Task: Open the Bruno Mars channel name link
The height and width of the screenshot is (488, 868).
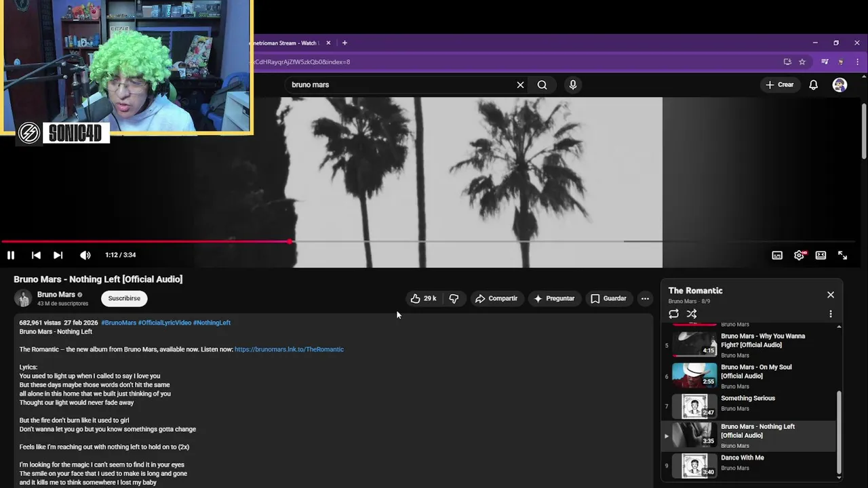Action: coord(56,295)
